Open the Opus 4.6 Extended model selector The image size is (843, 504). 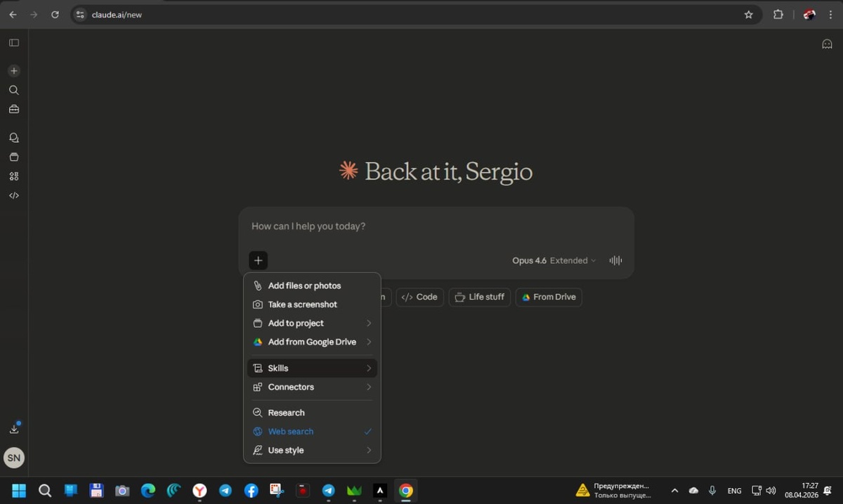[554, 260]
